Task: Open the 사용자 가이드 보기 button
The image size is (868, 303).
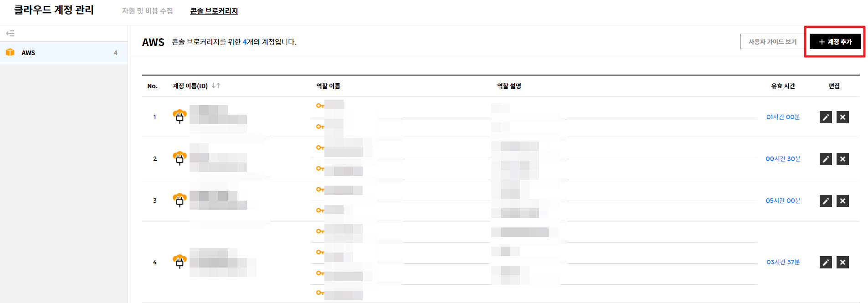Action: pyautogui.click(x=772, y=42)
